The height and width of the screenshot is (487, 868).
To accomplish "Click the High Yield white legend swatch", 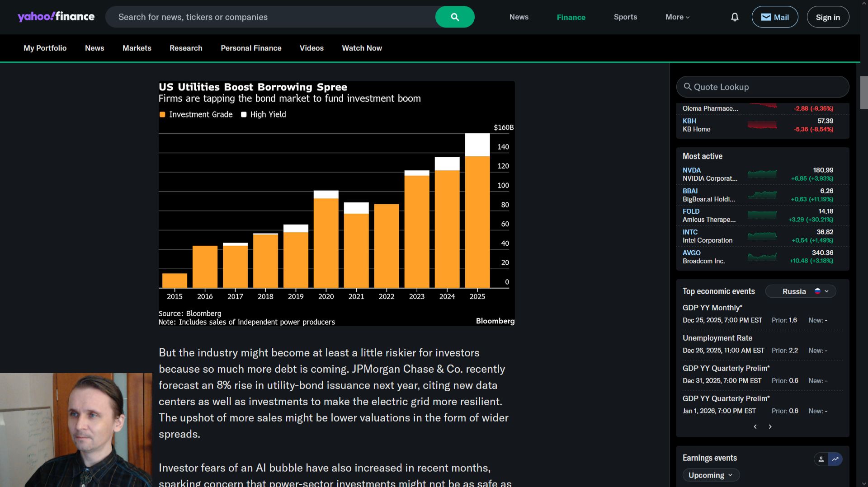I will [x=244, y=114].
